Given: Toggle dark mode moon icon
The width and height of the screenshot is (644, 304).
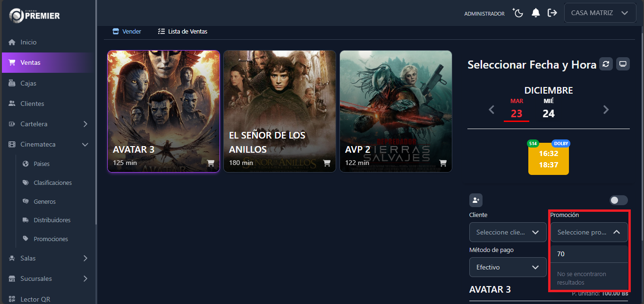Looking at the screenshot, I should point(518,13).
